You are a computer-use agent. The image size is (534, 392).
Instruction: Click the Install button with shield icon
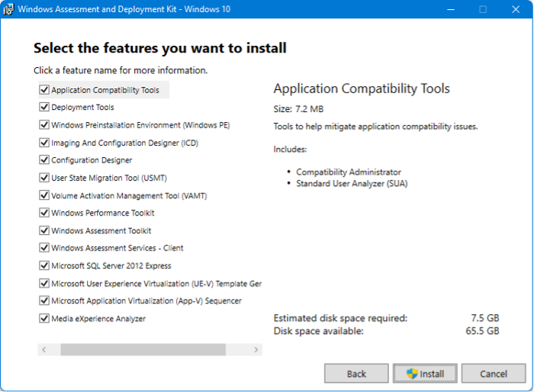[425, 374]
